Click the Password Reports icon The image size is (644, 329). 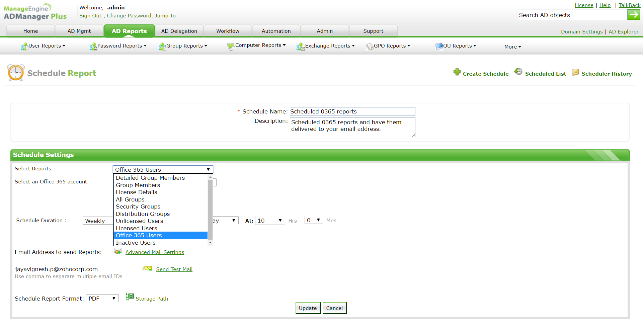point(93,47)
